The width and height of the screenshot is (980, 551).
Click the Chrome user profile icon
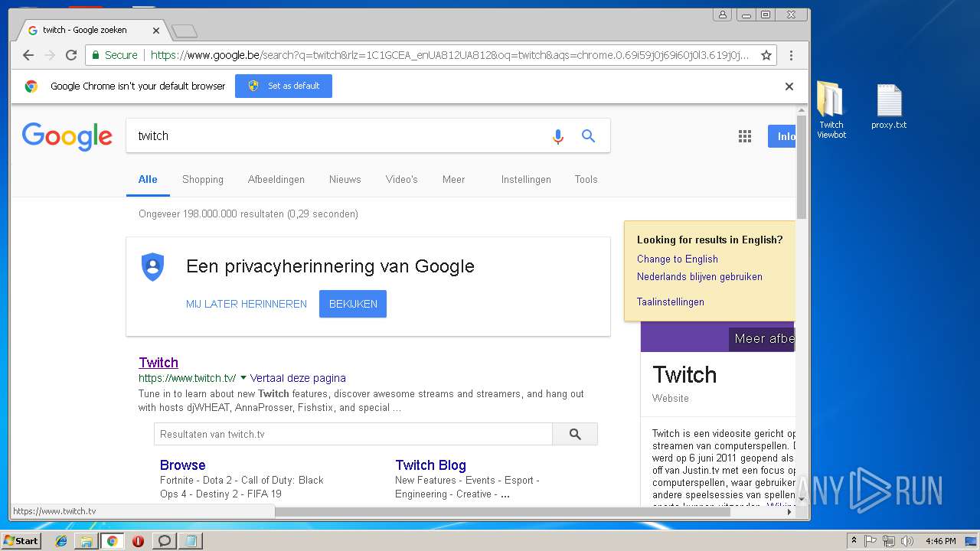(722, 15)
